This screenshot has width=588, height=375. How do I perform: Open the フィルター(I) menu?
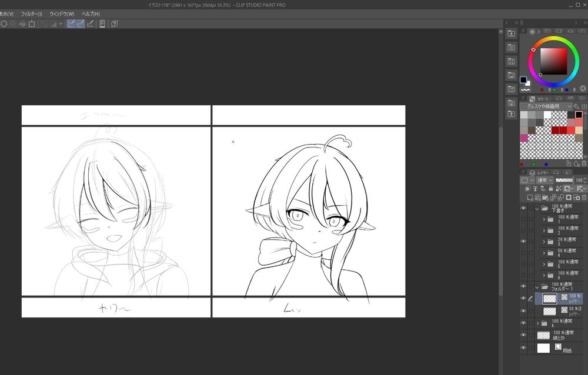[x=32, y=14]
